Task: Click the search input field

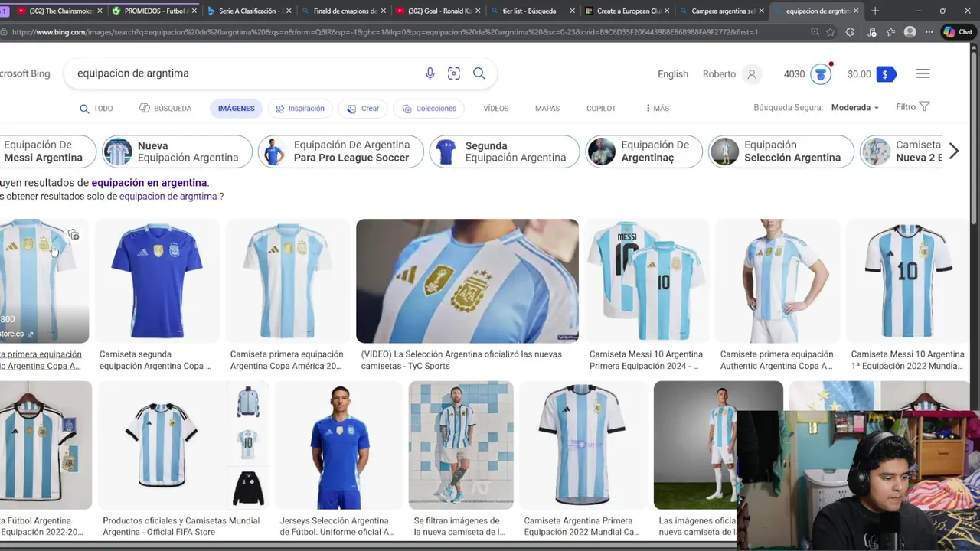Action: [x=245, y=73]
